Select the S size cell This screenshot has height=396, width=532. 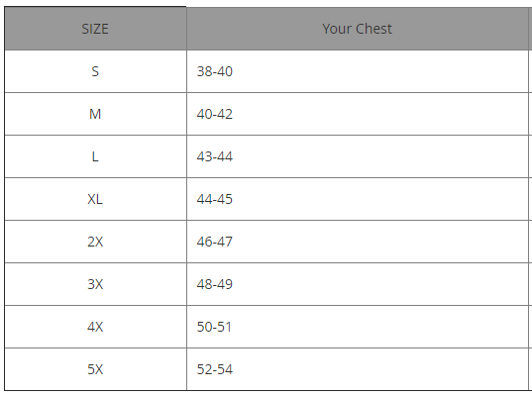click(x=95, y=71)
